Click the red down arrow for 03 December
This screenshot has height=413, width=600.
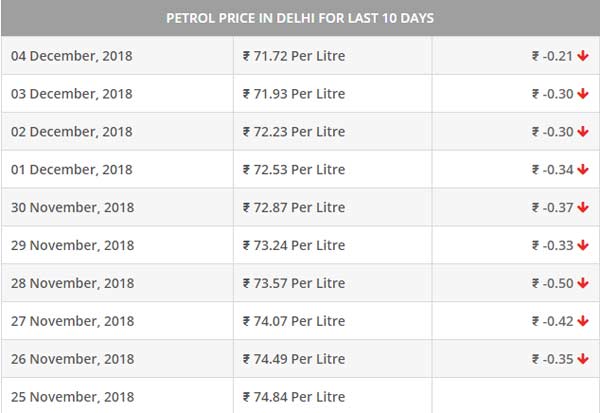[x=583, y=94]
